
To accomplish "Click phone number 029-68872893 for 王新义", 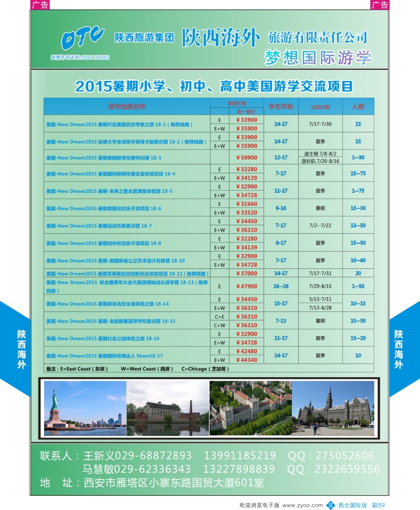I will [x=153, y=455].
